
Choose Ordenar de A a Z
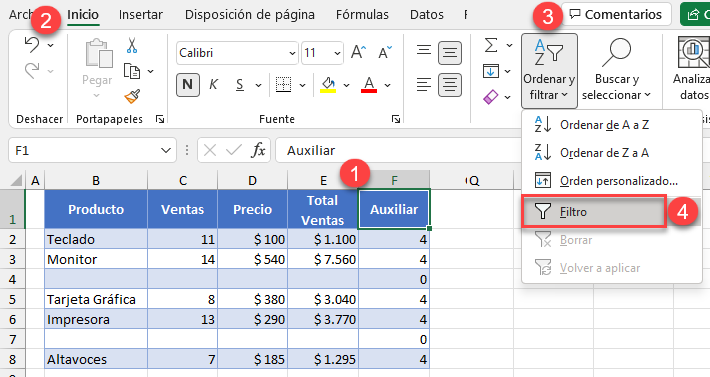tap(604, 125)
